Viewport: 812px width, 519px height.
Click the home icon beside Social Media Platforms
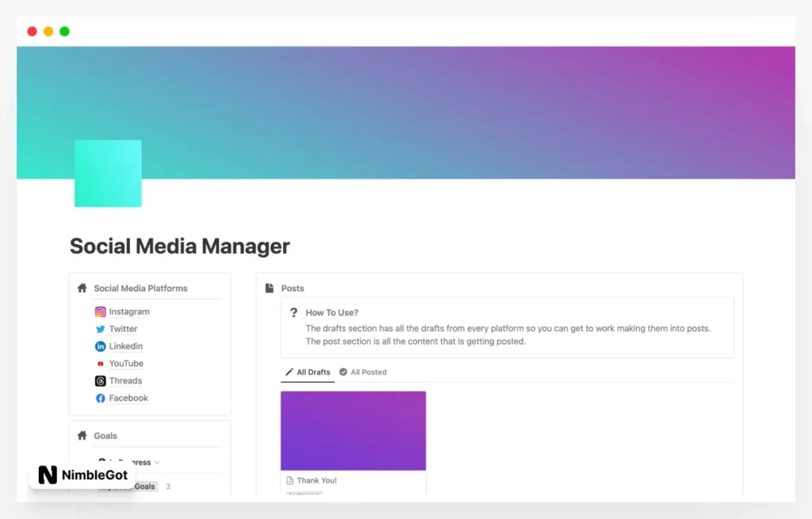[x=81, y=288]
